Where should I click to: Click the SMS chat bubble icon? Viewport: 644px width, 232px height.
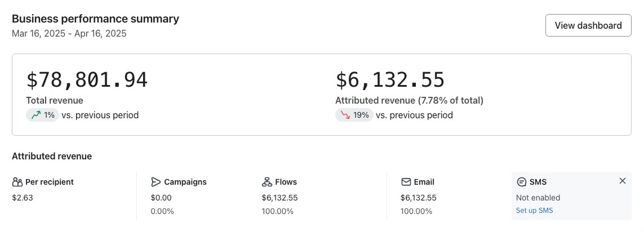point(521,182)
